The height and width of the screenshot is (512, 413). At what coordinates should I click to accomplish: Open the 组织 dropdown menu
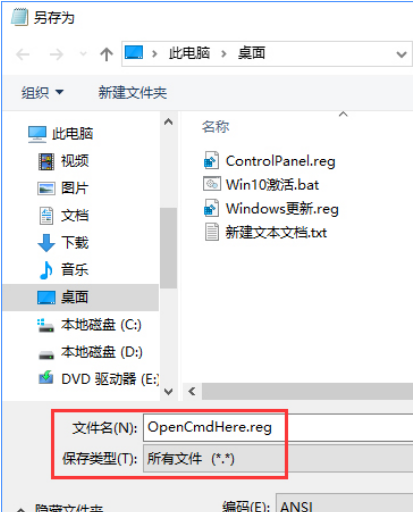(42, 92)
